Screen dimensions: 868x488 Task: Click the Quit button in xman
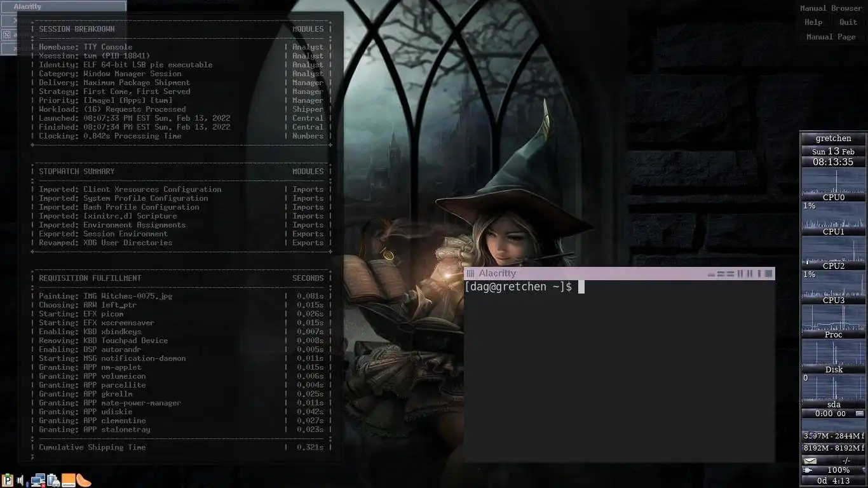coord(848,22)
